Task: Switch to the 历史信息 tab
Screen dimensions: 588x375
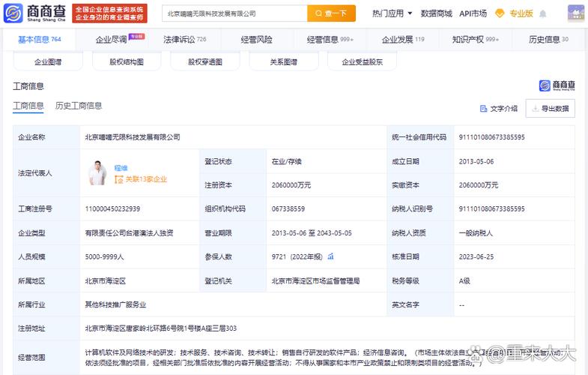Action: pos(548,40)
